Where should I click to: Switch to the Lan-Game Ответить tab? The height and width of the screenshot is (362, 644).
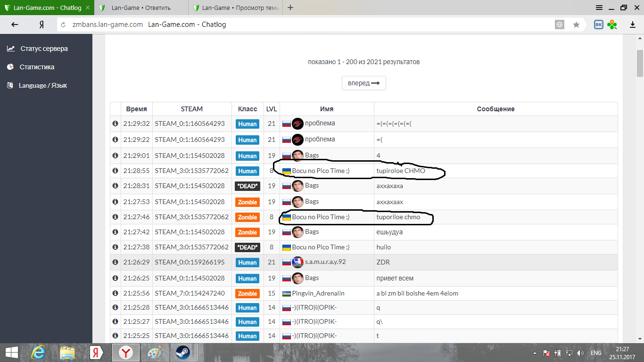pyautogui.click(x=141, y=8)
